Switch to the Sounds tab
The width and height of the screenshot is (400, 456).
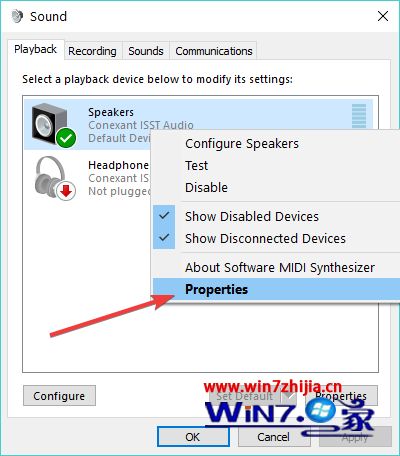[x=146, y=51]
